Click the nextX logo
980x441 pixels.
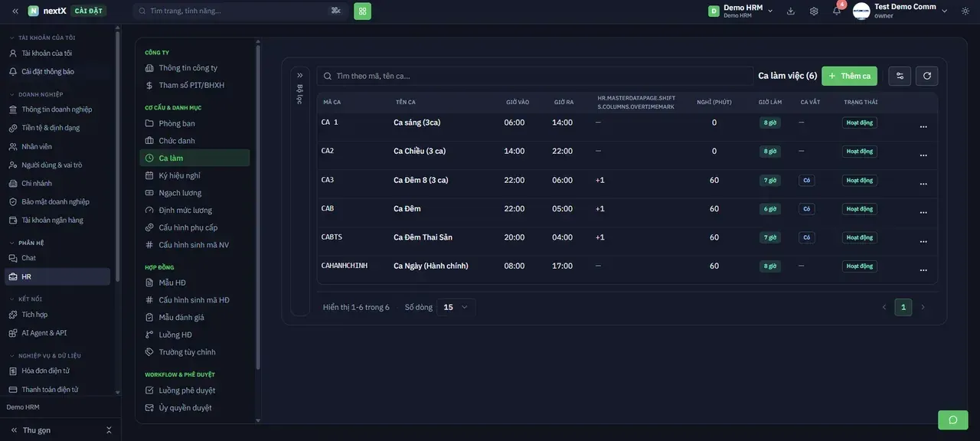tap(47, 11)
